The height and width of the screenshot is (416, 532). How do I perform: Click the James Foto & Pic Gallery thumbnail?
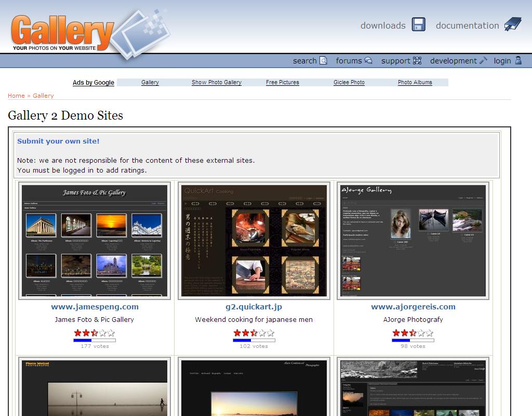[x=95, y=241]
